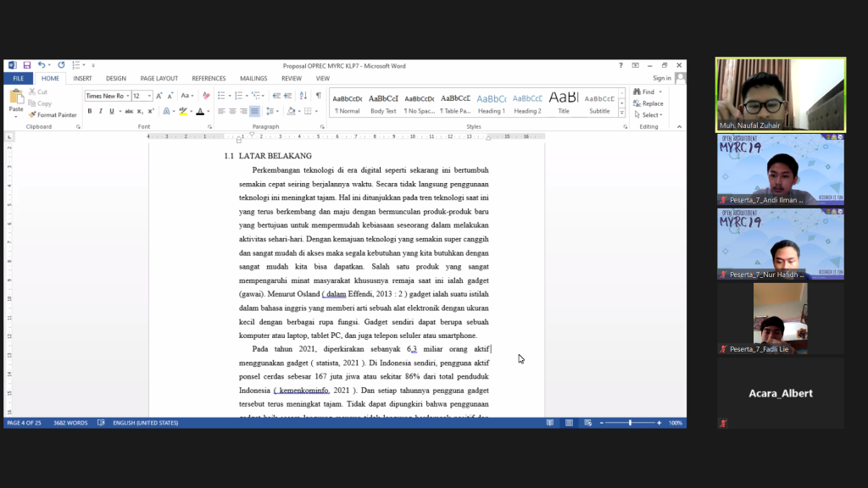Open the font name dropdown Times New Roman

pos(128,96)
